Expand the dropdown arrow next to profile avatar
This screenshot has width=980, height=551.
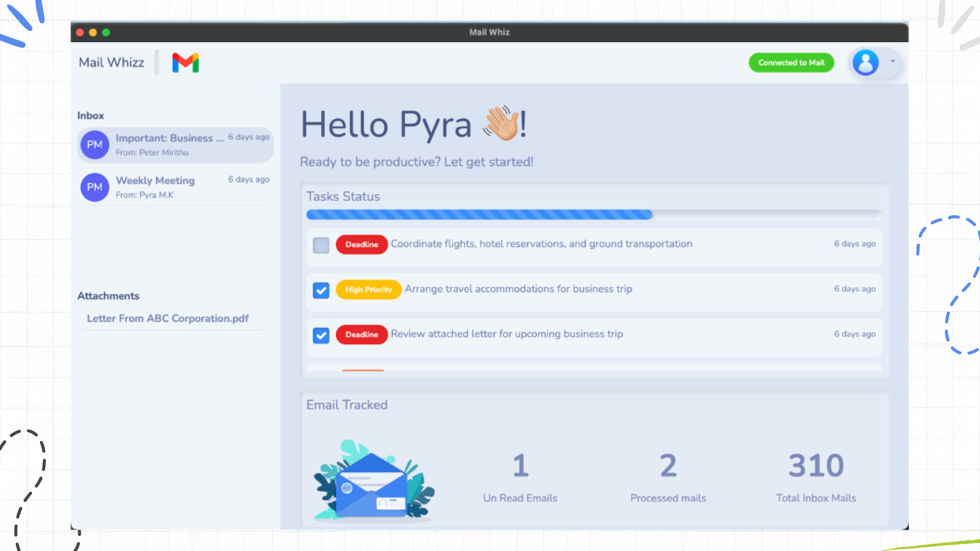893,62
